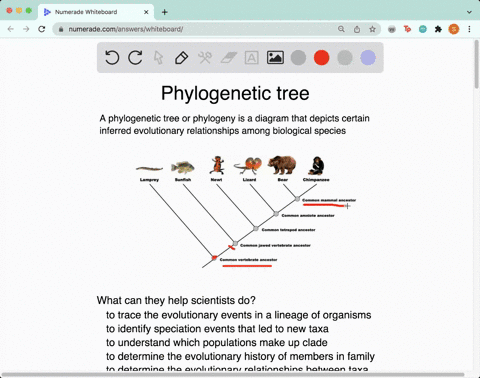Click the common amniote ancestor label
Screen dimensions: 480x378
pos(308,216)
